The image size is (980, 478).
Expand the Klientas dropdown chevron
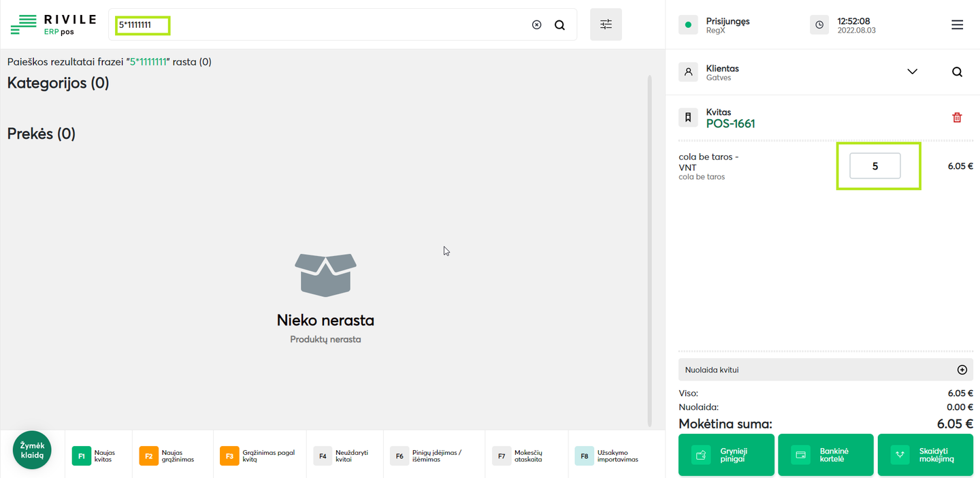(913, 72)
